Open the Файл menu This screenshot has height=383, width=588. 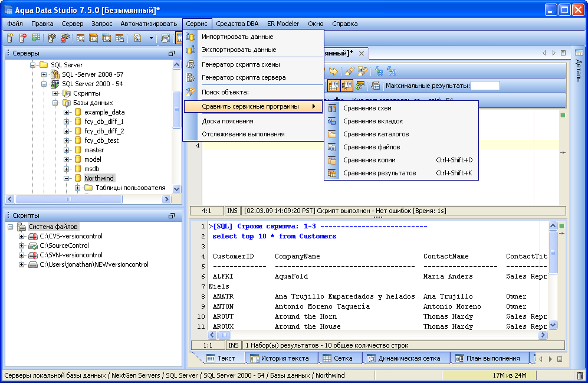(15, 24)
